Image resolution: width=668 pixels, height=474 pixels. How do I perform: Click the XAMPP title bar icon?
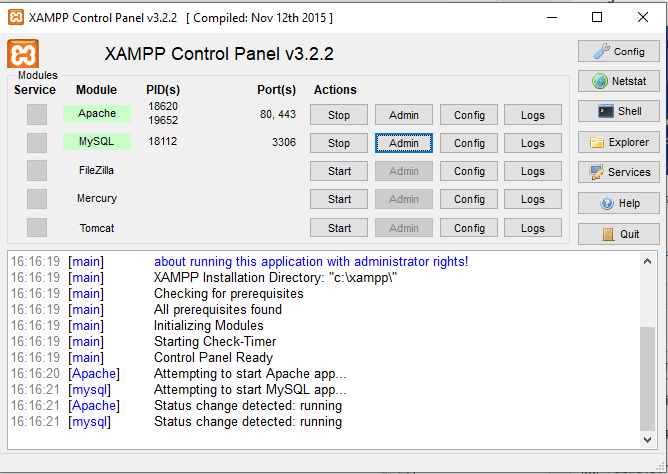click(x=16, y=17)
